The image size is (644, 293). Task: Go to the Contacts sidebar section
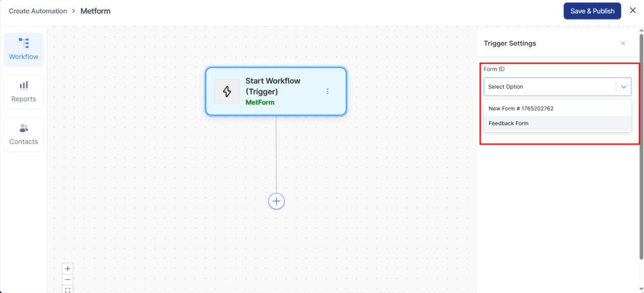23,135
